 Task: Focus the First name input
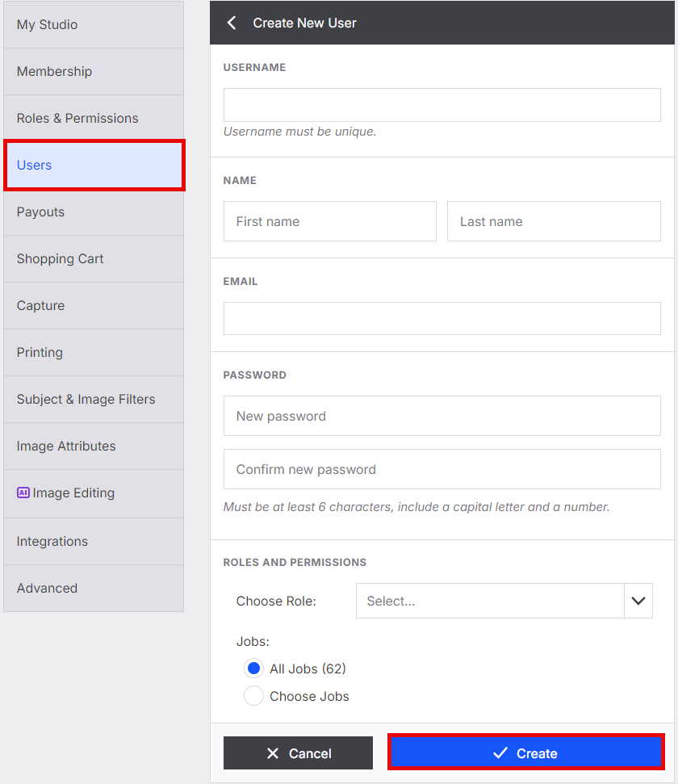(x=330, y=221)
